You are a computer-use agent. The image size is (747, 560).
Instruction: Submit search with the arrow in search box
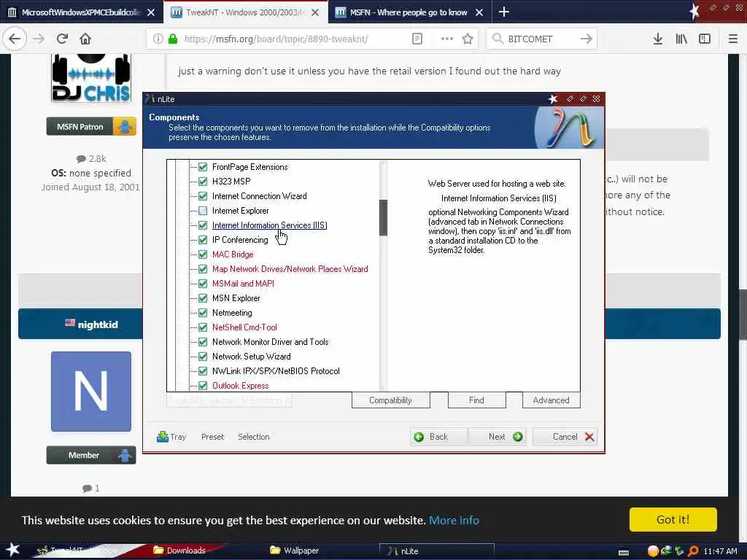click(x=586, y=39)
